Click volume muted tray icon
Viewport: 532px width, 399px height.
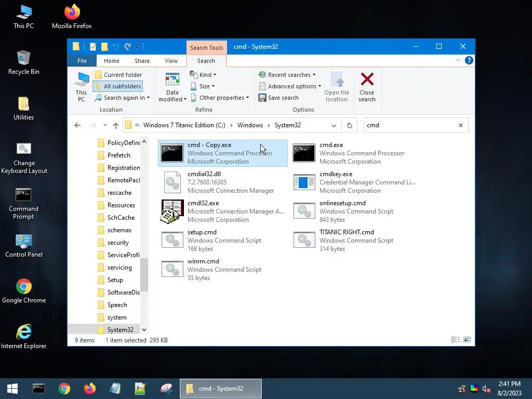click(x=486, y=389)
